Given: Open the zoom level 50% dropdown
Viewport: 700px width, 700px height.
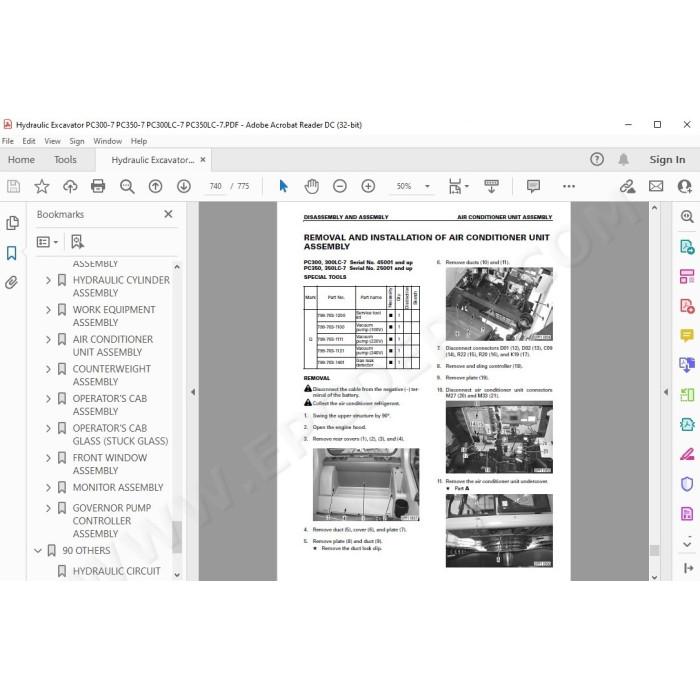Looking at the screenshot, I should point(427,186).
